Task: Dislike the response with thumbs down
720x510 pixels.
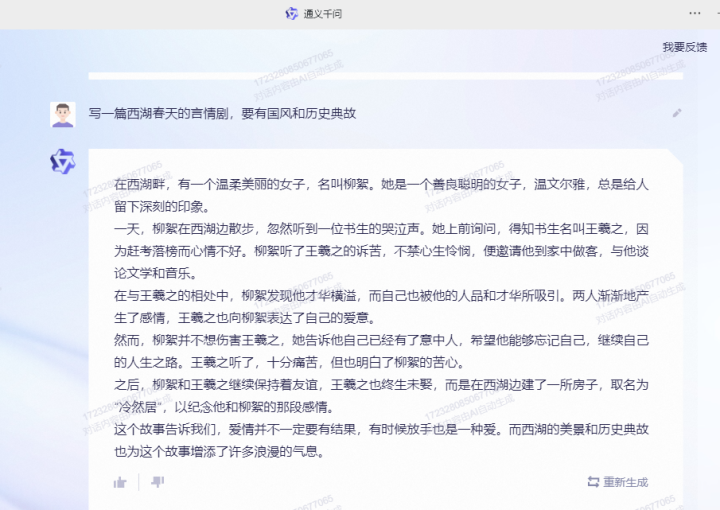Action: (157, 482)
